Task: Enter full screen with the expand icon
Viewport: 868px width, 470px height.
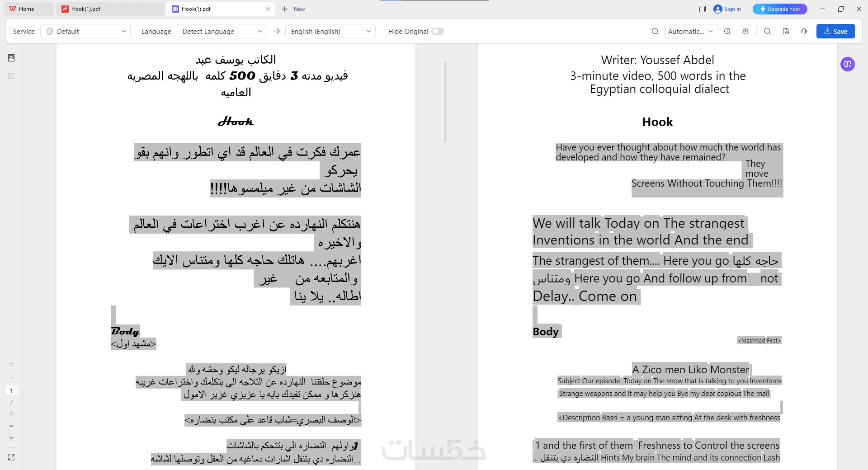Action: [11, 457]
